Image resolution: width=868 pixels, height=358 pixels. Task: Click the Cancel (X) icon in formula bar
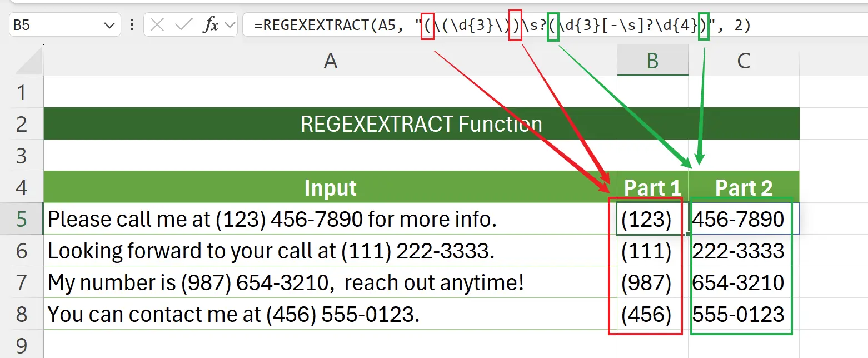click(x=158, y=26)
